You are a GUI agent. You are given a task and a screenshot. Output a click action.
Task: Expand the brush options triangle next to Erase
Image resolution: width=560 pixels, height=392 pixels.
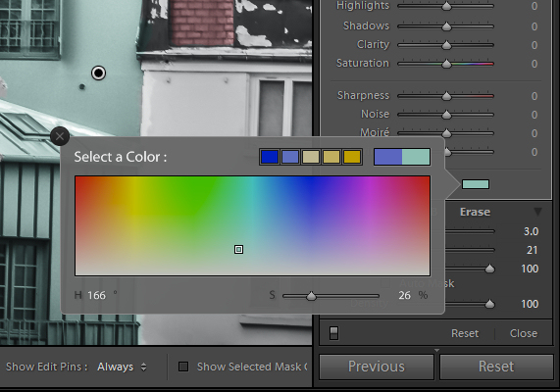(x=537, y=212)
